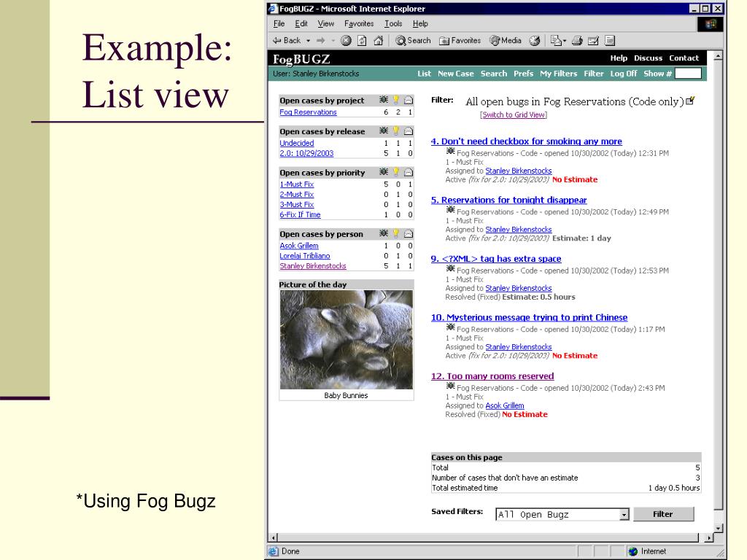Open case 10 Mysterious message link
Screen dimensions: 747x560
530,317
